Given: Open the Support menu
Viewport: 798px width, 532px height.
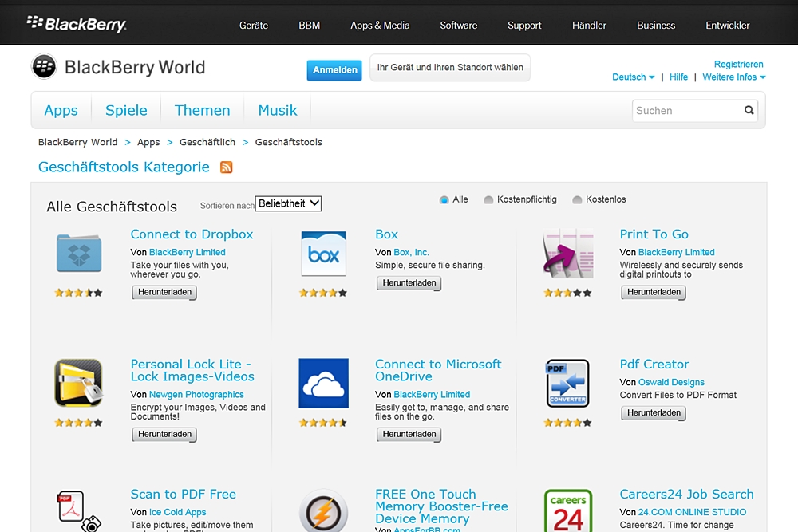Looking at the screenshot, I should (x=524, y=25).
